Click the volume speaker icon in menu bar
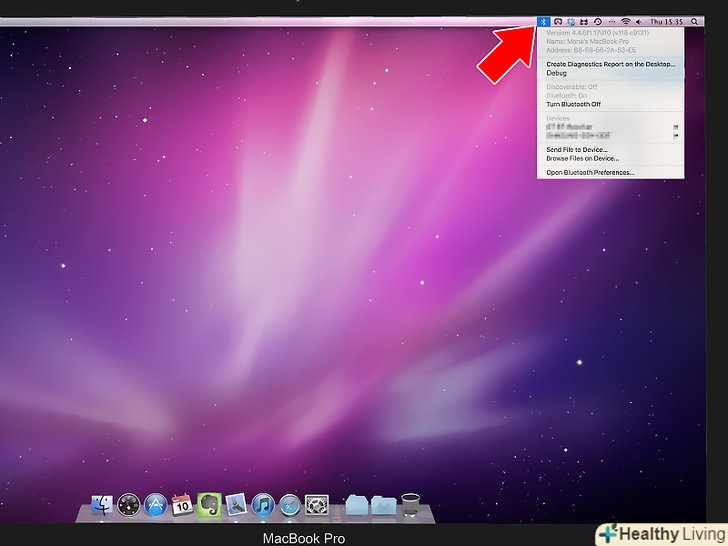The height and width of the screenshot is (546, 728). click(x=638, y=21)
